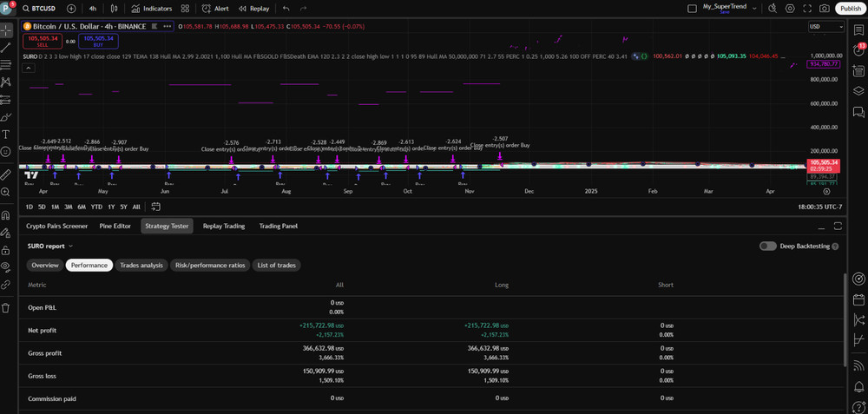Image resolution: width=868 pixels, height=414 pixels.
Task: Add symbol with plus circle icon
Action: [71, 9]
